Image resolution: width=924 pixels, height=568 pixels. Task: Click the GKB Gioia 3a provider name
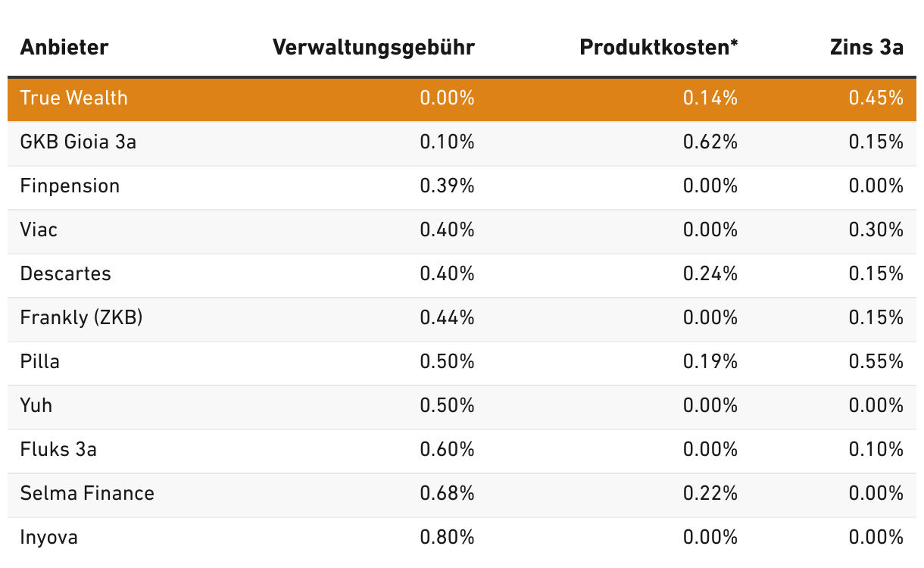pyautogui.click(x=79, y=142)
